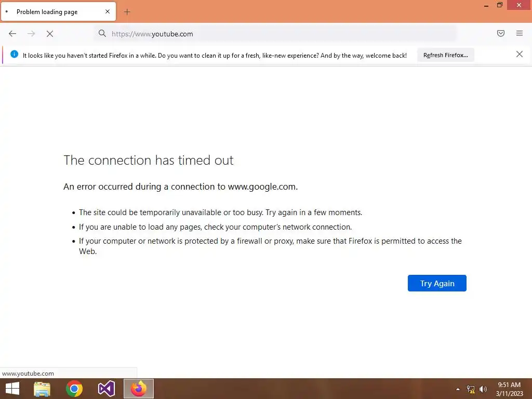532x399 pixels.
Task: Click the Firefox taskbar icon
Action: (138, 389)
